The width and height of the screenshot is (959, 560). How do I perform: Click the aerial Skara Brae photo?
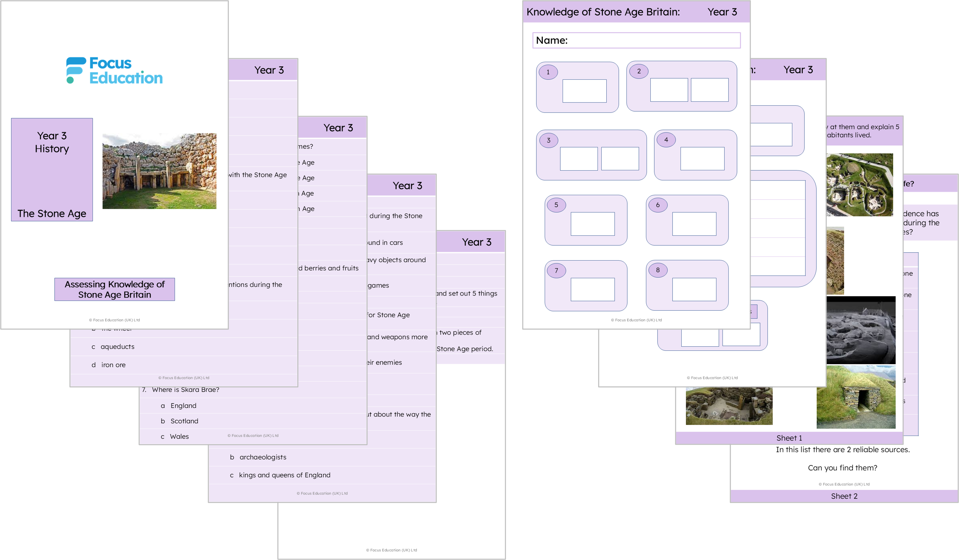[x=860, y=185]
